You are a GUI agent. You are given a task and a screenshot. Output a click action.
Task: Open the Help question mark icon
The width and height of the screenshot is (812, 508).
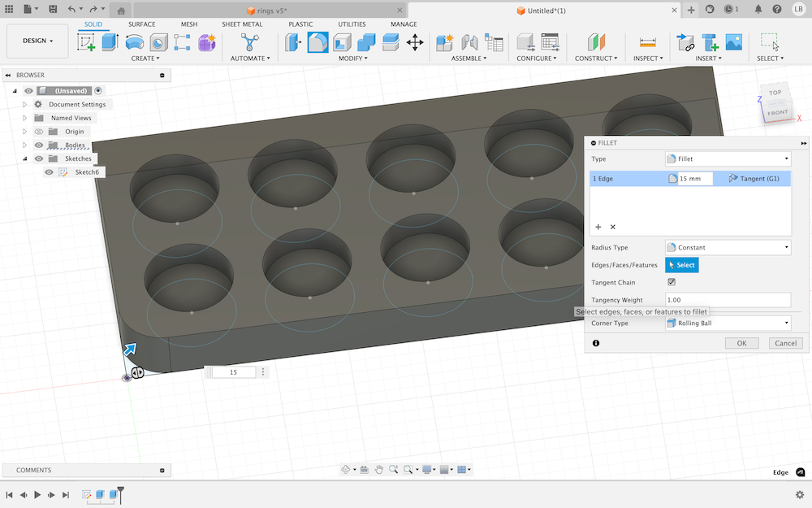pos(777,9)
